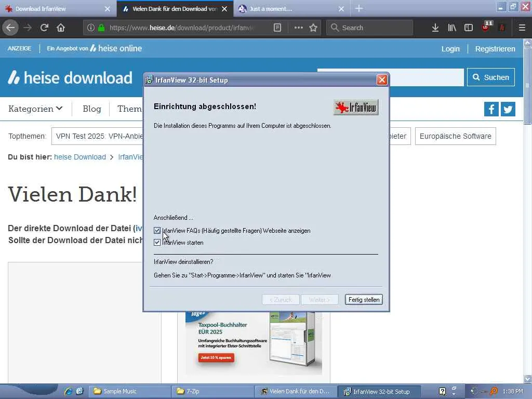Open Firefox library icon

coord(452,28)
